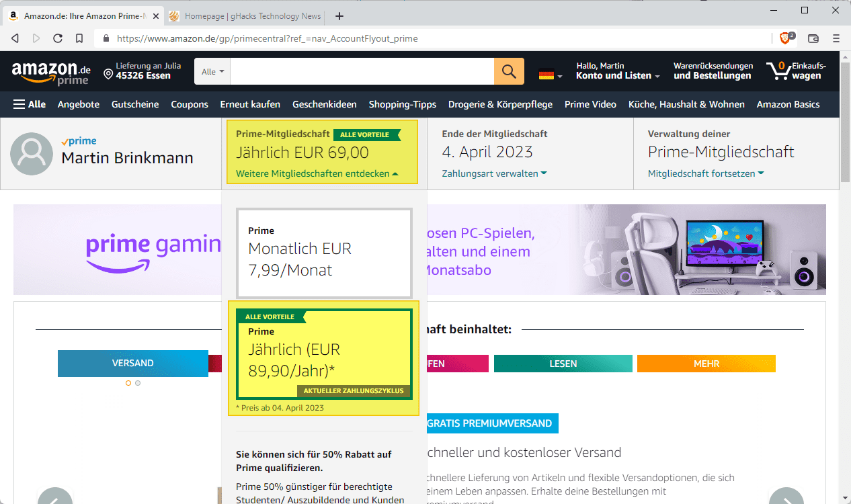This screenshot has width=851, height=504.
Task: Click the Brave Shields lion icon
Action: [x=785, y=38]
